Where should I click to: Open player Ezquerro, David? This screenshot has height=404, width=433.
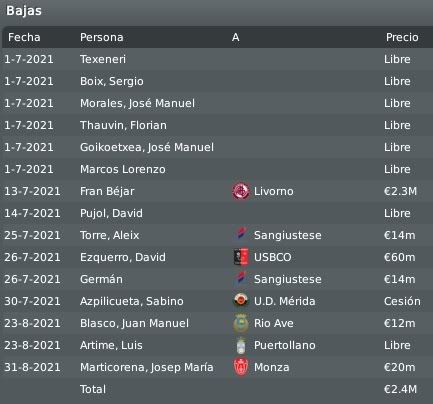coord(123,257)
